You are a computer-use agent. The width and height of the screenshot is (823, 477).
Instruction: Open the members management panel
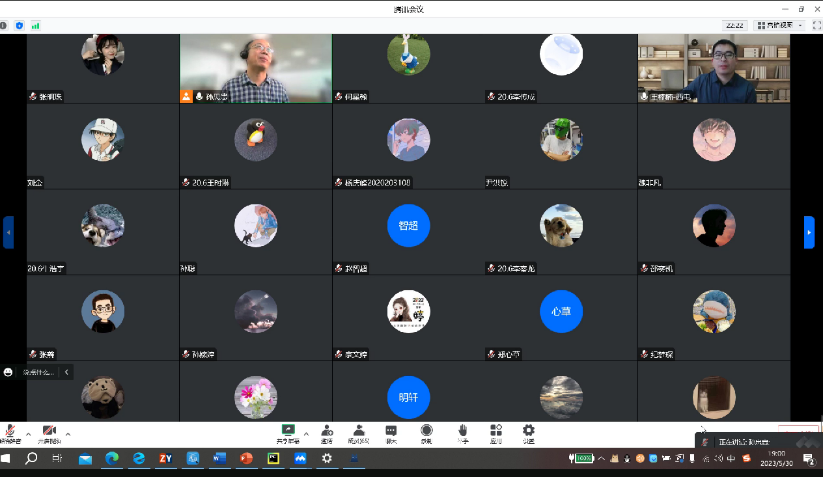[x=358, y=432]
